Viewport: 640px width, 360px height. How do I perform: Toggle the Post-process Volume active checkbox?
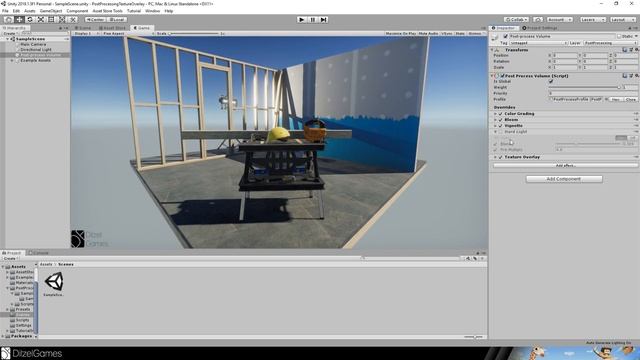tap(506, 36)
